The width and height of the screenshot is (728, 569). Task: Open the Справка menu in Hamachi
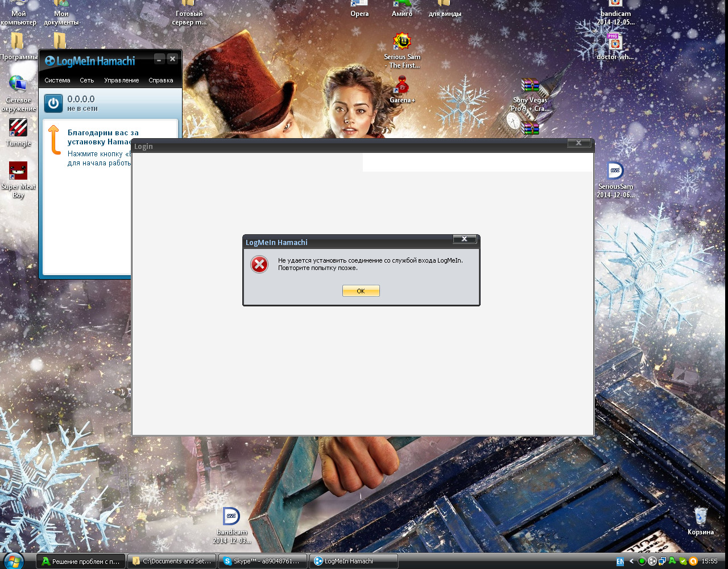tap(161, 80)
